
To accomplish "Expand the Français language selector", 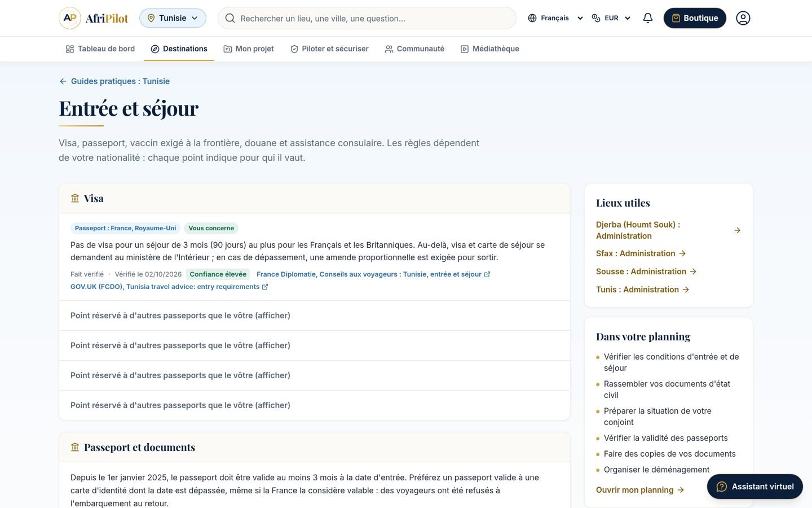I will click(555, 18).
